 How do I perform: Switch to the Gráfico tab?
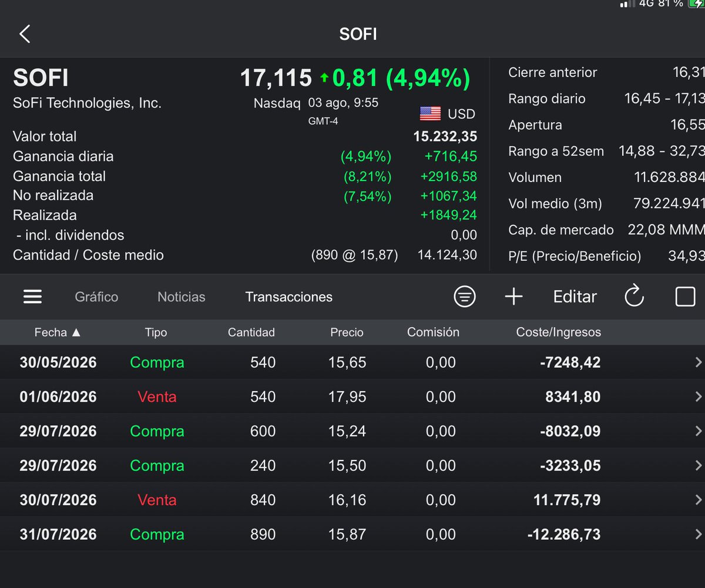coord(96,297)
